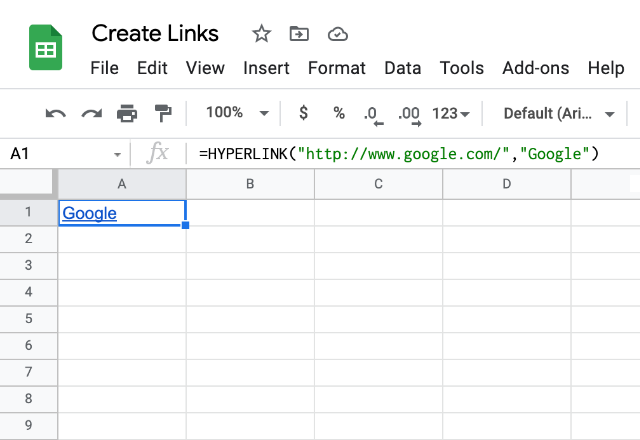This screenshot has width=640, height=440.
Task: Open the Google Sheets home icon
Action: (45, 47)
